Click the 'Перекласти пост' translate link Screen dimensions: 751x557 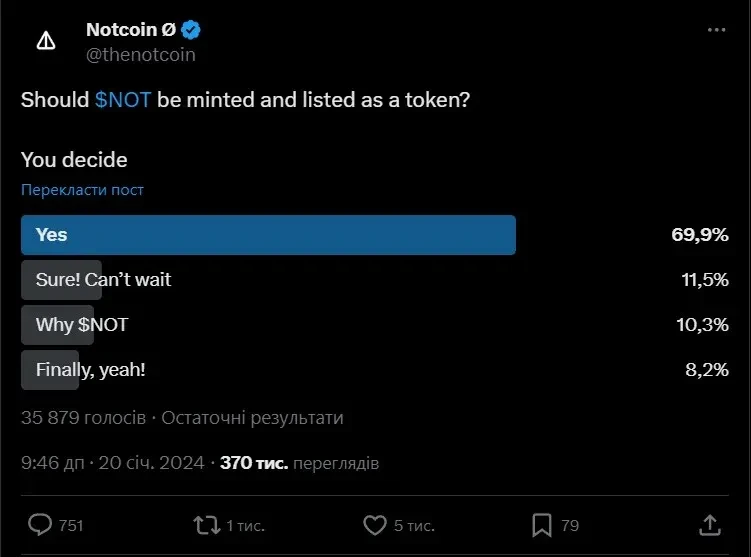tap(82, 190)
